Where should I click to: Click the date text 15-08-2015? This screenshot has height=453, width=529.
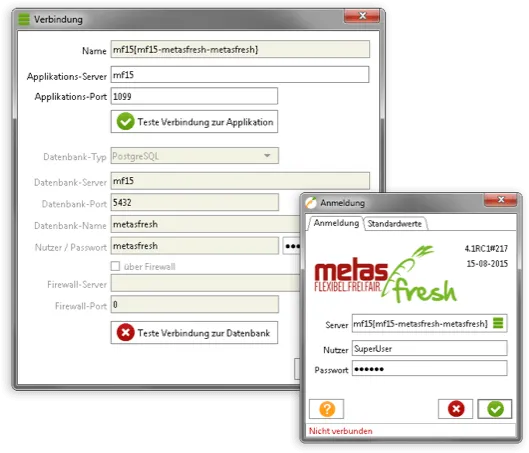click(x=487, y=263)
